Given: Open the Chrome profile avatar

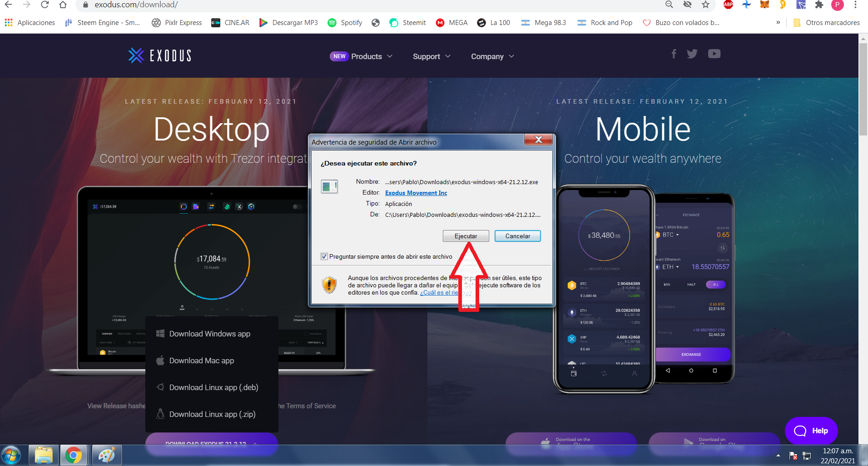Looking at the screenshot, I should tap(837, 5).
